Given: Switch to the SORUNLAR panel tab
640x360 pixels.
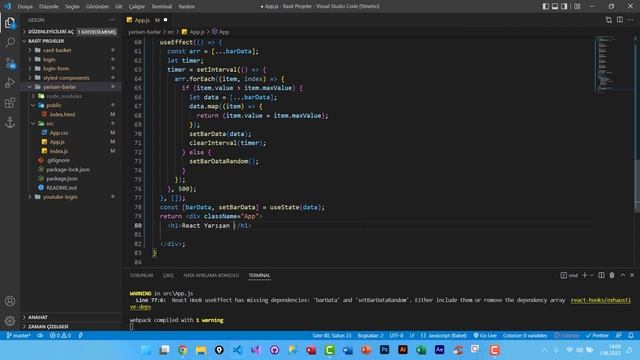Looking at the screenshot, I should [x=142, y=276].
